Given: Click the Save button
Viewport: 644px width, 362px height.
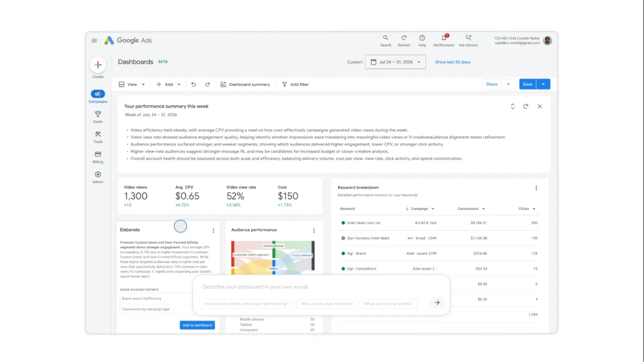Looking at the screenshot, I should [527, 84].
